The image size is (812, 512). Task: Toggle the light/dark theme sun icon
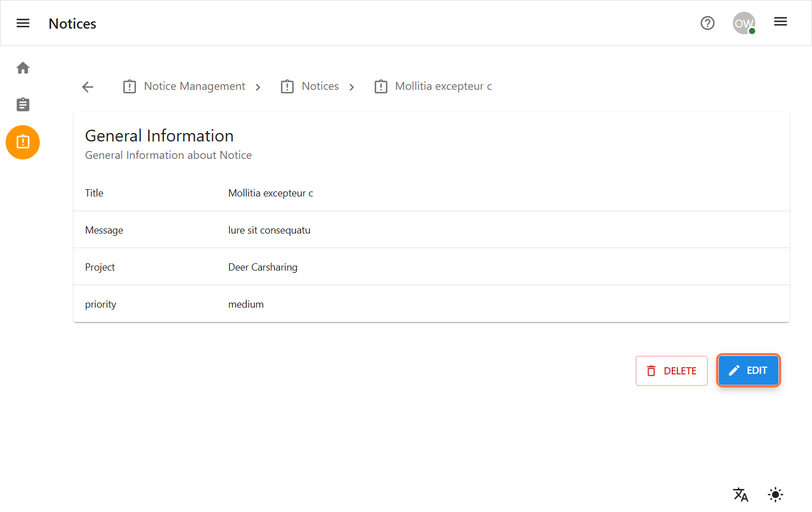775,494
